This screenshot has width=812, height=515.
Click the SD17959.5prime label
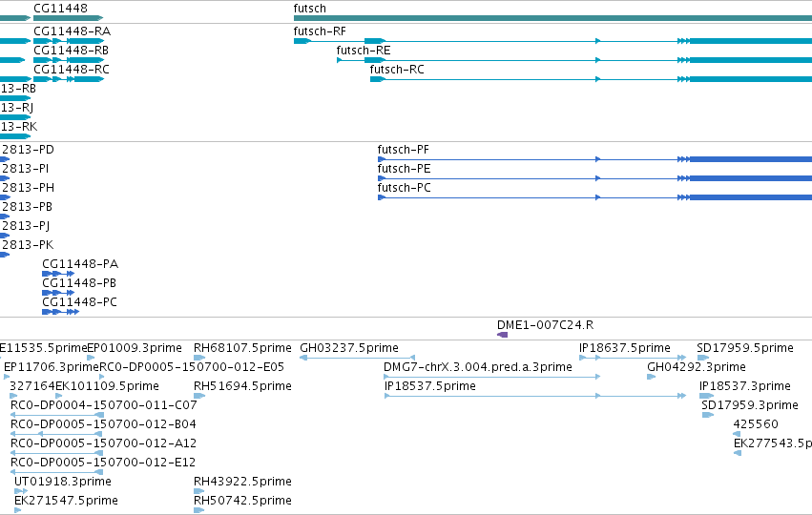tap(744, 348)
